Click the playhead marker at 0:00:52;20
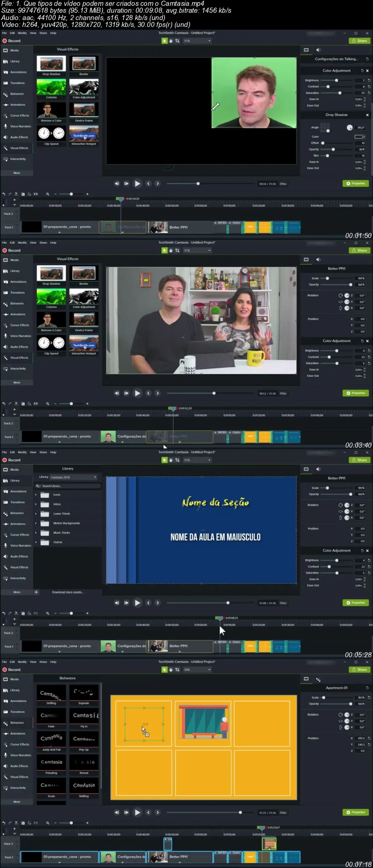 172,409
